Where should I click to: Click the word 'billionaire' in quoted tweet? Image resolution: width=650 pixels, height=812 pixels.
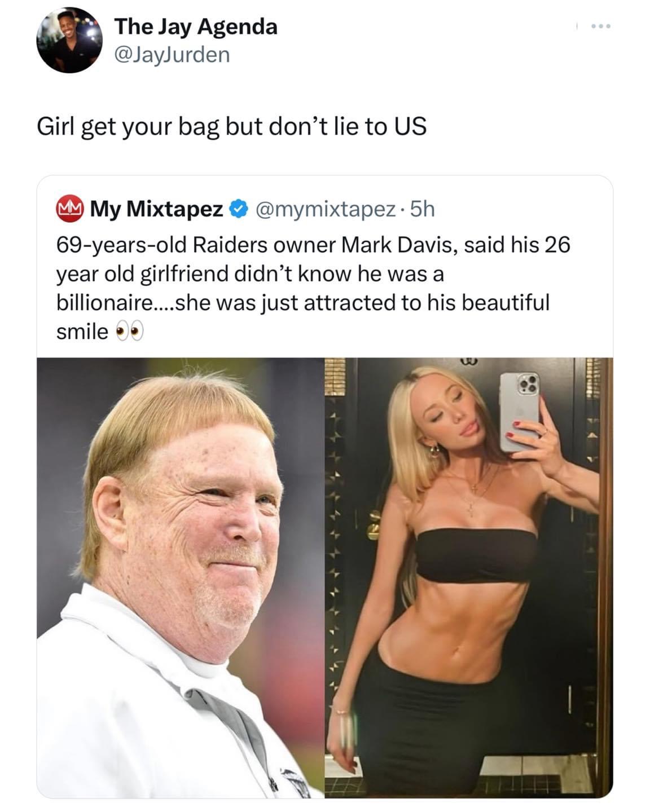coord(104,303)
